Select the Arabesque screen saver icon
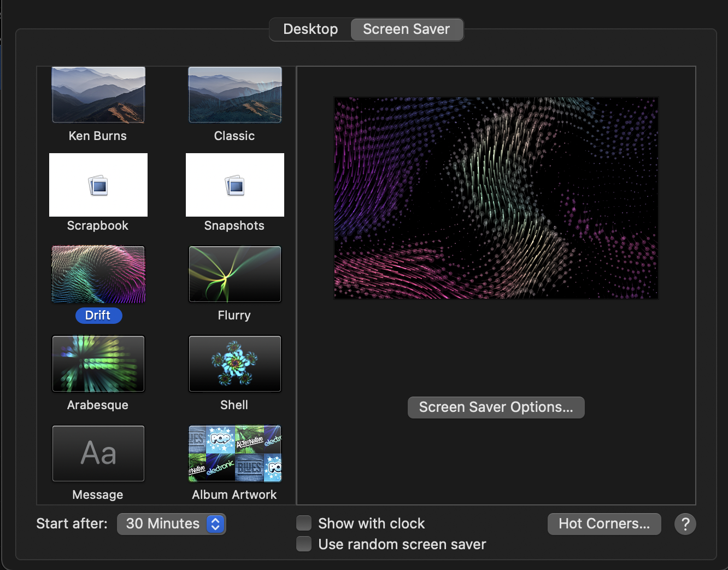The width and height of the screenshot is (728, 570). 98,364
